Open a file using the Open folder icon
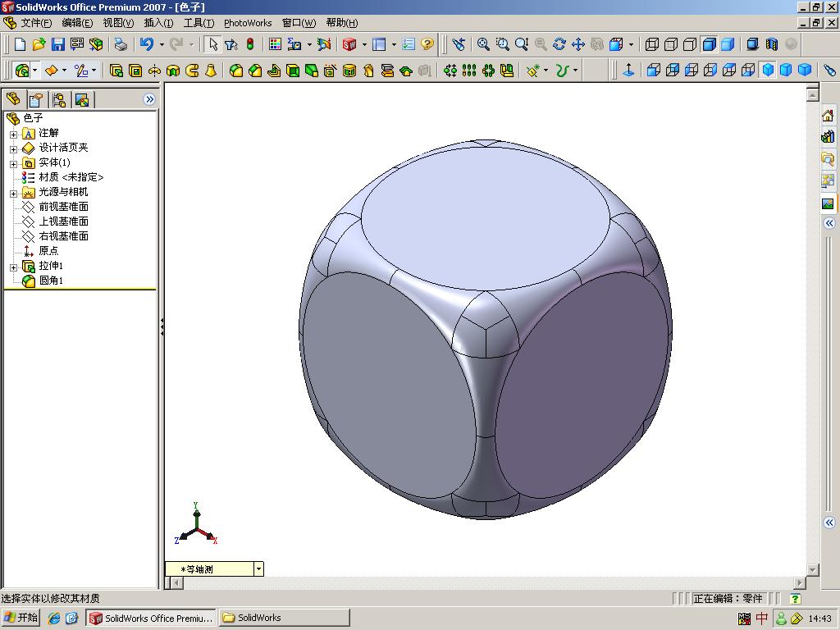840x630 pixels. click(39, 44)
